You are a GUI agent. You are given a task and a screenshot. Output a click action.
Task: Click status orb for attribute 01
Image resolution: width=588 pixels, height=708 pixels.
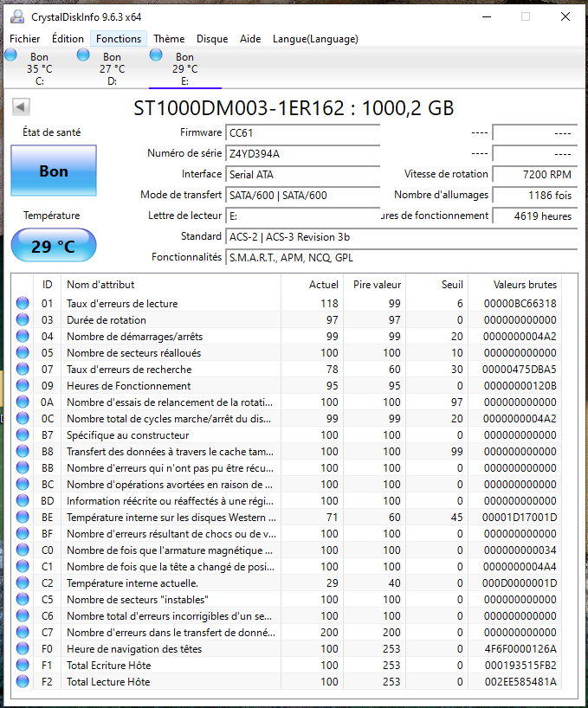point(23,303)
